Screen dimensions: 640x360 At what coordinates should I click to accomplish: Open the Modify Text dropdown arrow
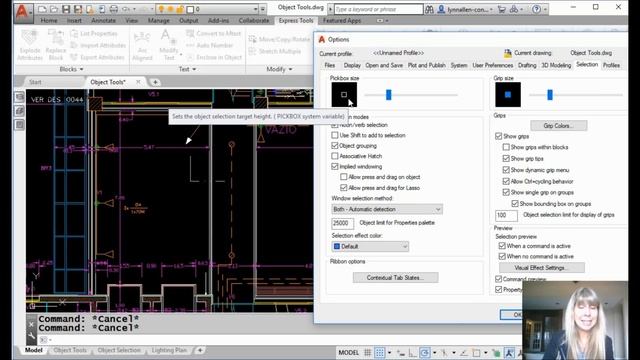[x=181, y=54]
